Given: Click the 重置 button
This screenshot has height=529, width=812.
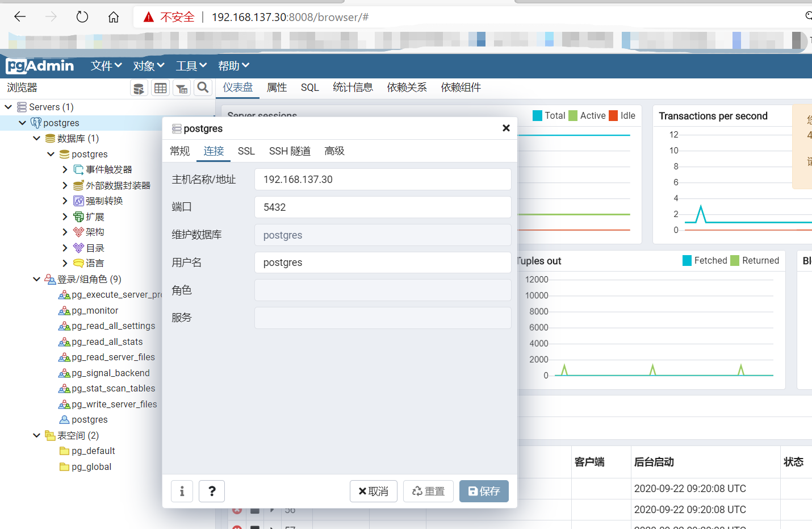Looking at the screenshot, I should (x=428, y=491).
